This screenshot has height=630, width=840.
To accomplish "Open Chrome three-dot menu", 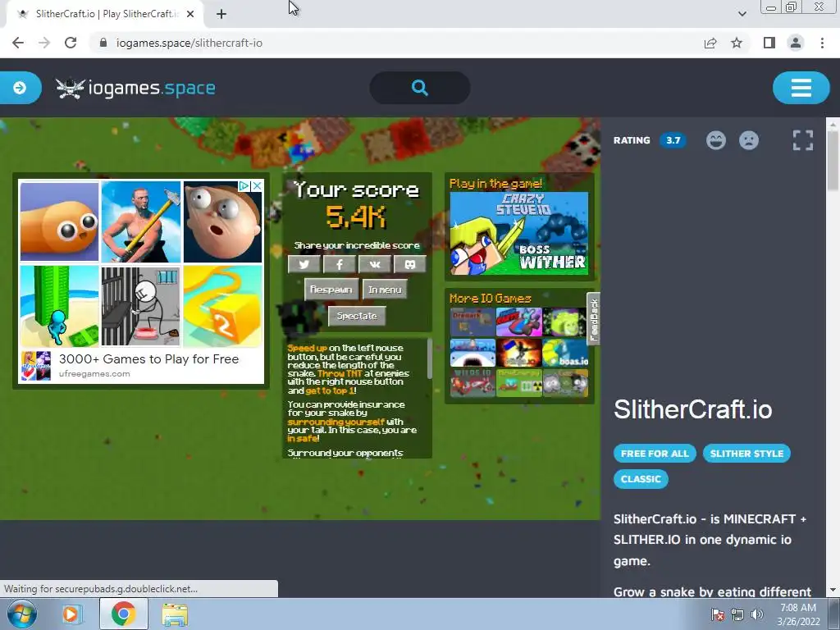I will pos(822,43).
